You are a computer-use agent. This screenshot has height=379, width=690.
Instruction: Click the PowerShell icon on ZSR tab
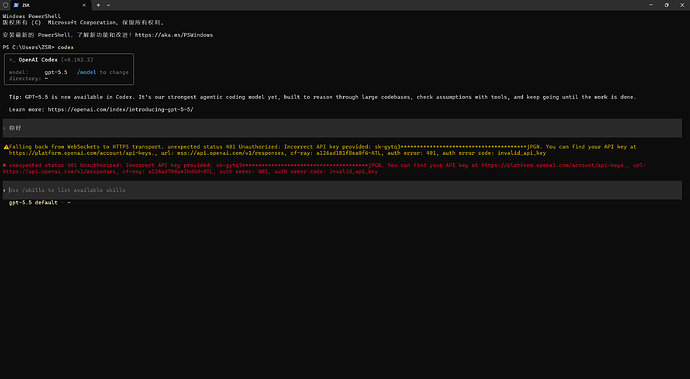16,5
